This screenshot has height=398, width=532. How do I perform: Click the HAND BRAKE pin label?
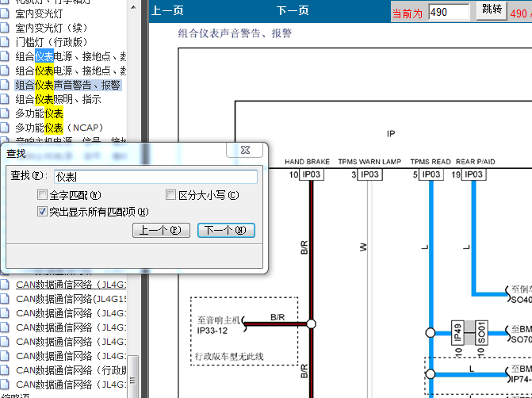pyautogui.click(x=307, y=162)
